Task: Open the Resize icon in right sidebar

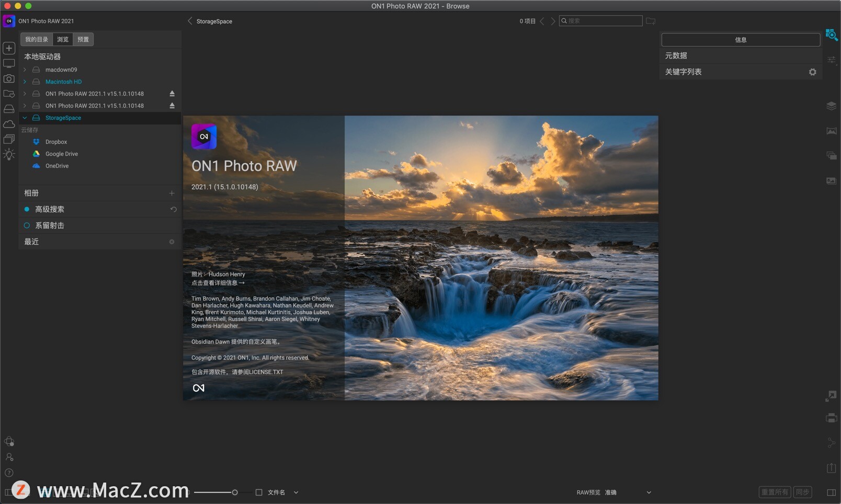Action: (x=831, y=396)
